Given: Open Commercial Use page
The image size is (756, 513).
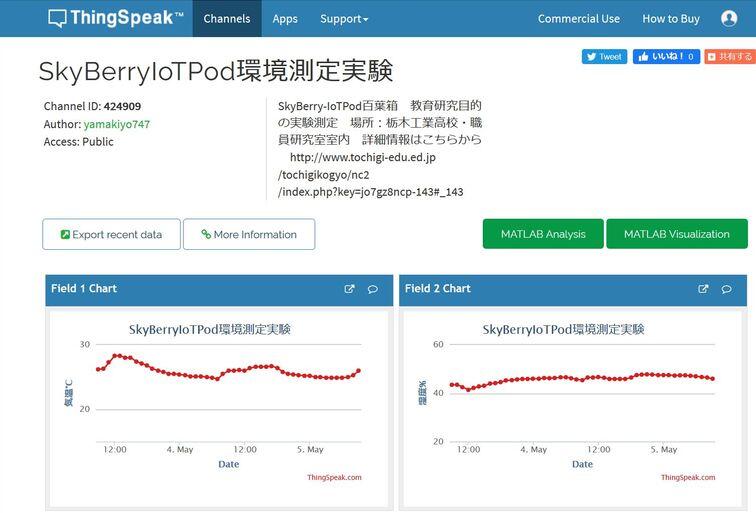Looking at the screenshot, I should 579,19.
